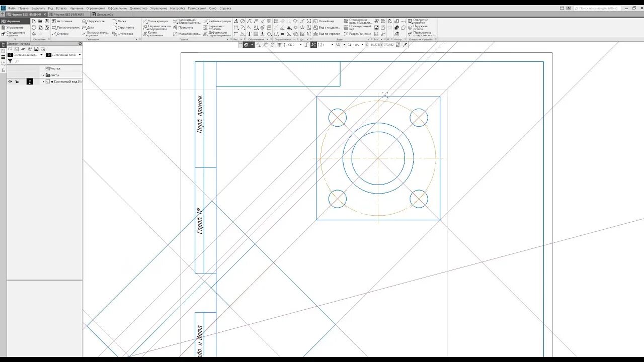Image resolution: width=644 pixels, height=362 pixels.
Task: Switch to Чертеж БЕЗ ИМЕНИ3 tab
Action: [69, 15]
